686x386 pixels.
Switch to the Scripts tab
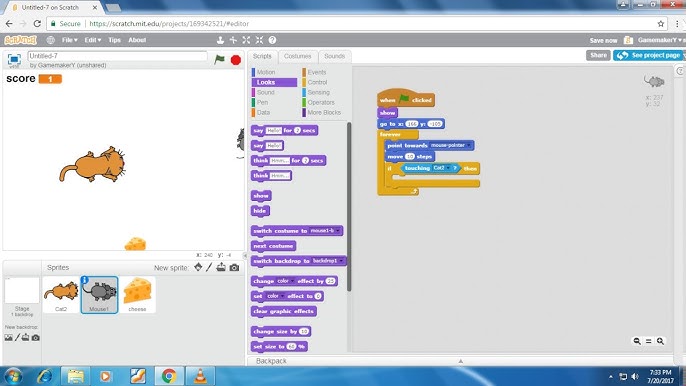click(262, 56)
